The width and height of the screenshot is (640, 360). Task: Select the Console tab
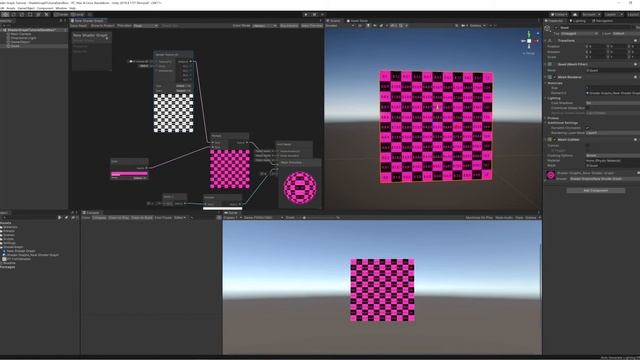coord(91,213)
